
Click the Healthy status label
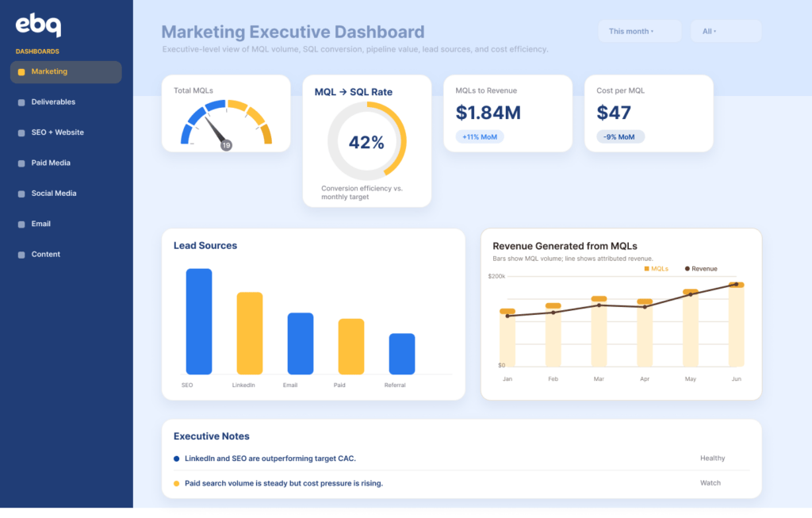tap(713, 459)
